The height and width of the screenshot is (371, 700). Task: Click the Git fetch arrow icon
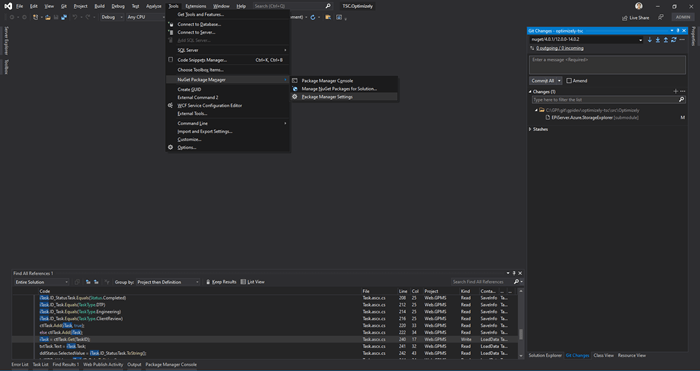[x=650, y=40]
